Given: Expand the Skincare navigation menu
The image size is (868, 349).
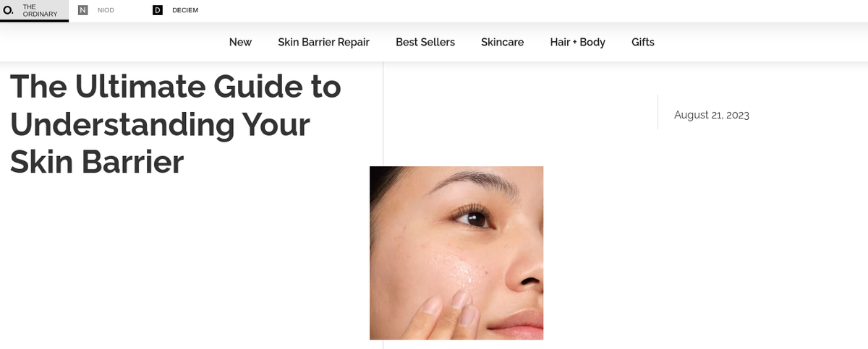Looking at the screenshot, I should tap(502, 42).
